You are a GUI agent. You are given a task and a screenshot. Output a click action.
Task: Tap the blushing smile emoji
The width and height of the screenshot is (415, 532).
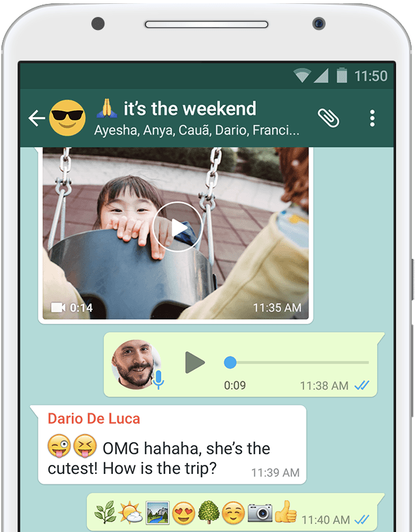(234, 512)
